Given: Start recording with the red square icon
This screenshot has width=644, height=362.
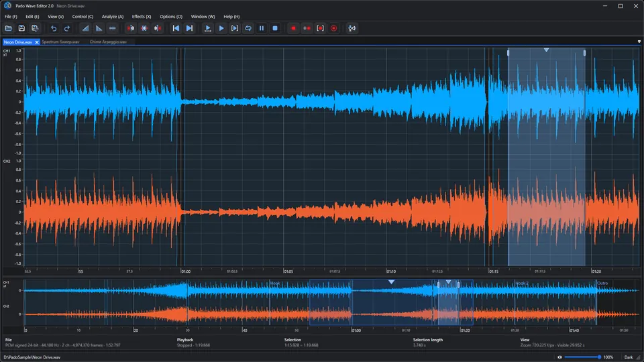Looking at the screenshot, I should pos(293,28).
